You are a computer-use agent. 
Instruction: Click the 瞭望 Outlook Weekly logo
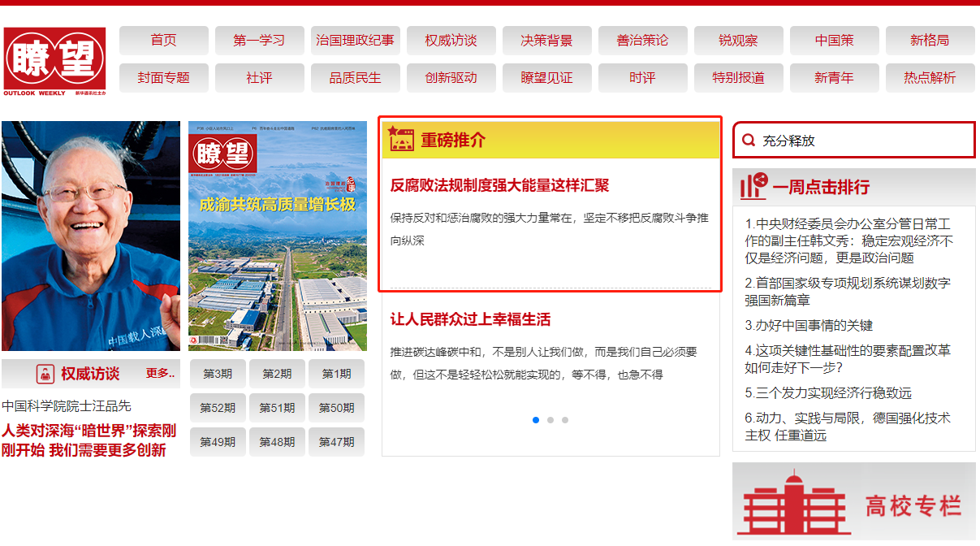point(54,62)
